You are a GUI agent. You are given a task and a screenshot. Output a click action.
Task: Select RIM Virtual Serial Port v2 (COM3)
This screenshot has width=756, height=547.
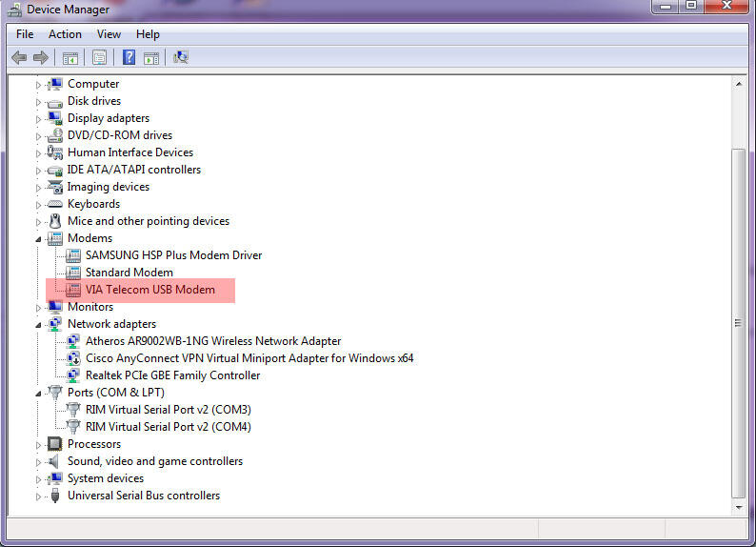(x=168, y=410)
